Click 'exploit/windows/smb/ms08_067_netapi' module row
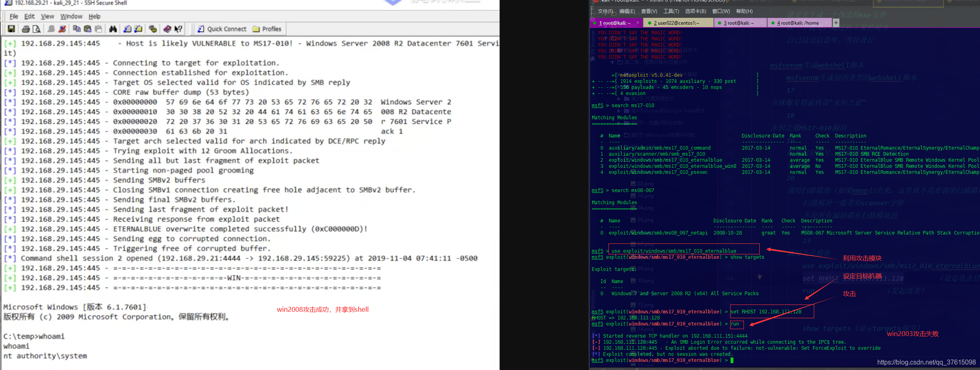The image size is (980, 370). (x=790, y=233)
